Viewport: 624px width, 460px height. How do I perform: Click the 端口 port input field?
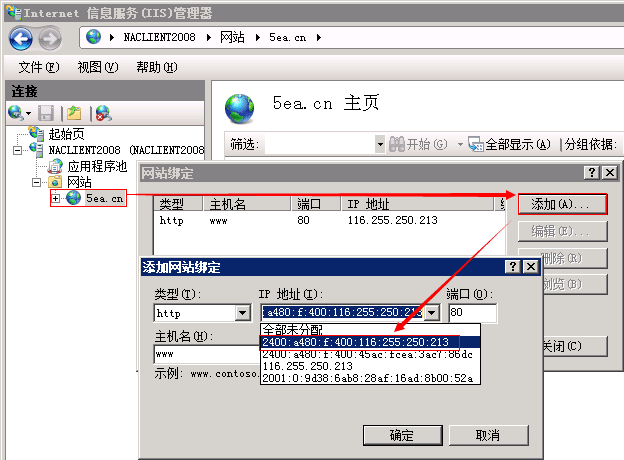point(471,313)
